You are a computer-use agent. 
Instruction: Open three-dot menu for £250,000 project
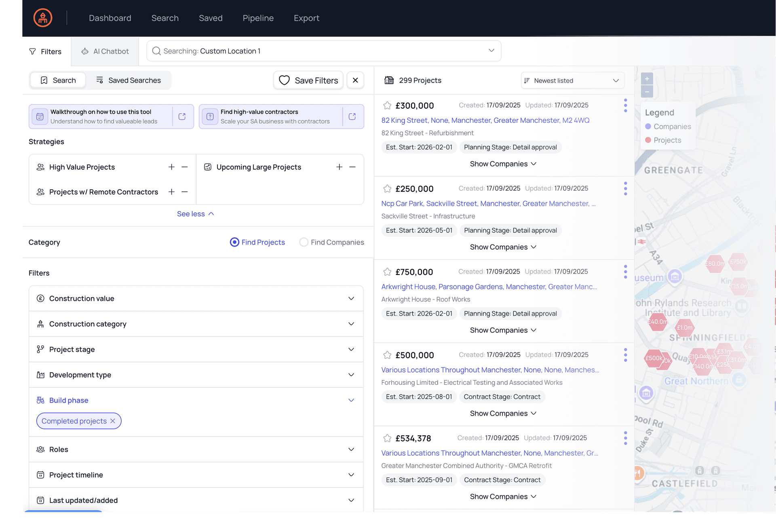click(x=625, y=188)
